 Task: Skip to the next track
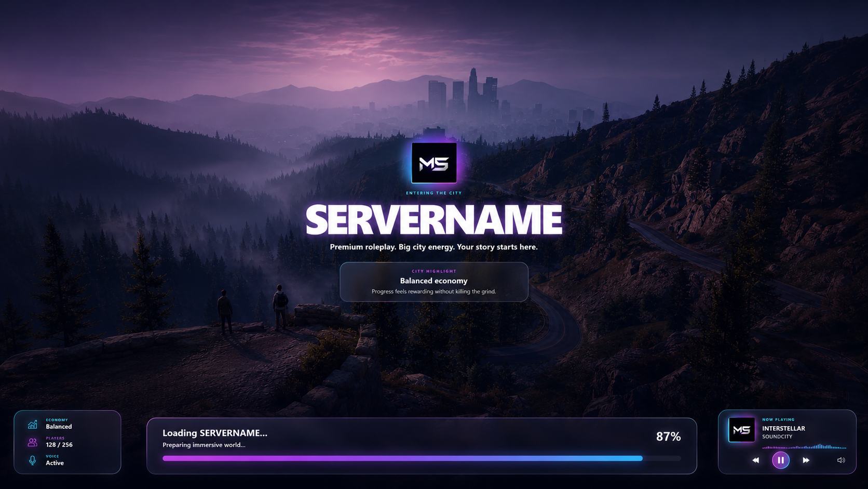(x=806, y=460)
